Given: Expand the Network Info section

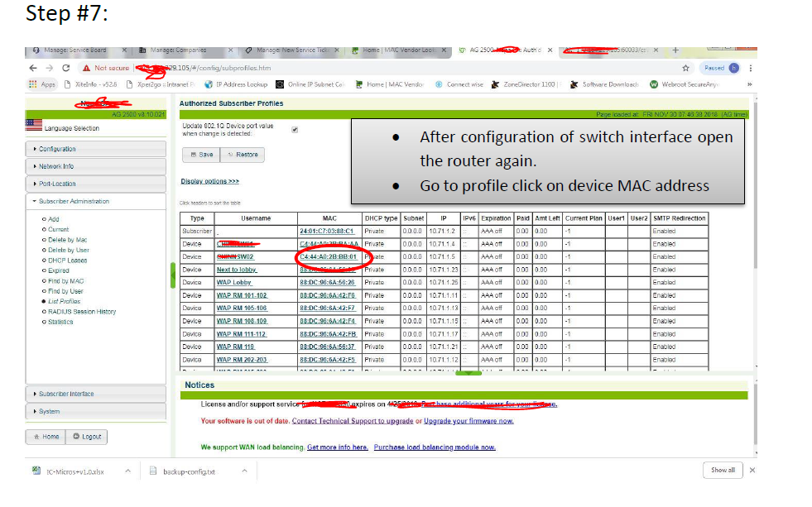Looking at the screenshot, I should [55, 166].
